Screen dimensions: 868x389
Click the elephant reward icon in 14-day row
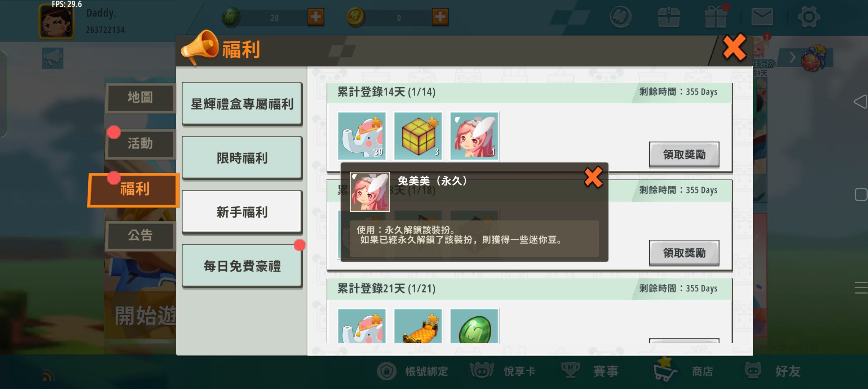362,136
